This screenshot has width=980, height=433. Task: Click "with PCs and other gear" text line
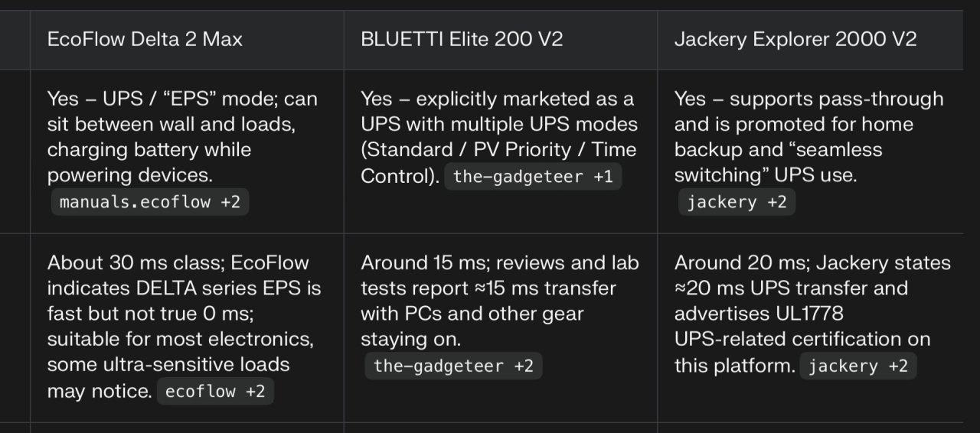tap(472, 314)
